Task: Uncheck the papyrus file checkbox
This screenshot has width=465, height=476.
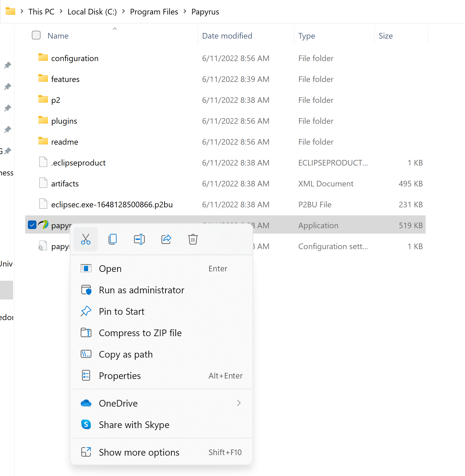Action: click(32, 225)
